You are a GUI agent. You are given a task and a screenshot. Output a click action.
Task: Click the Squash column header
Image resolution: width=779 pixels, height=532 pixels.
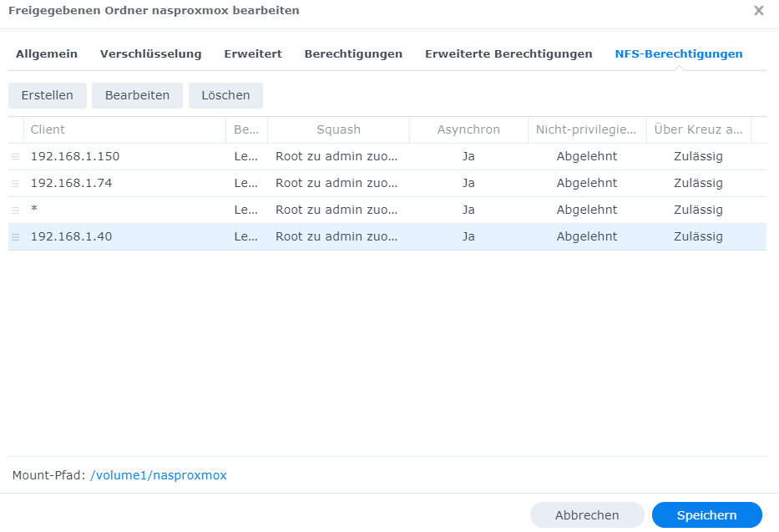[338, 129]
